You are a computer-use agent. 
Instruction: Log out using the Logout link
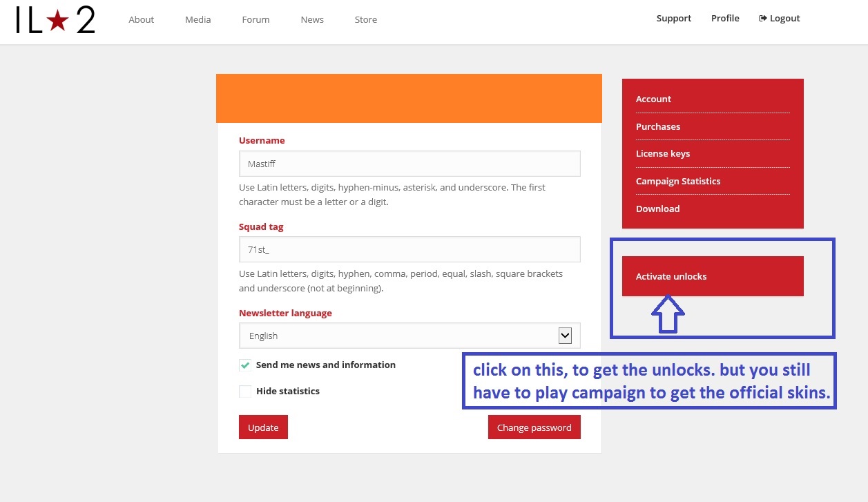780,19
